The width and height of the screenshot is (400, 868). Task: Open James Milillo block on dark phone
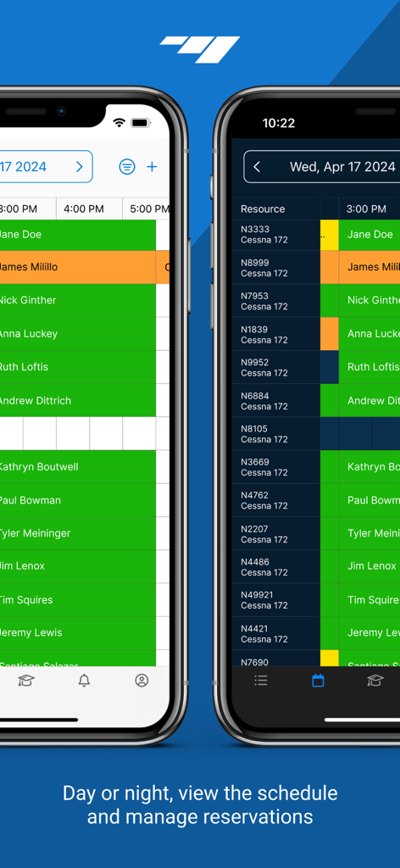point(369,267)
